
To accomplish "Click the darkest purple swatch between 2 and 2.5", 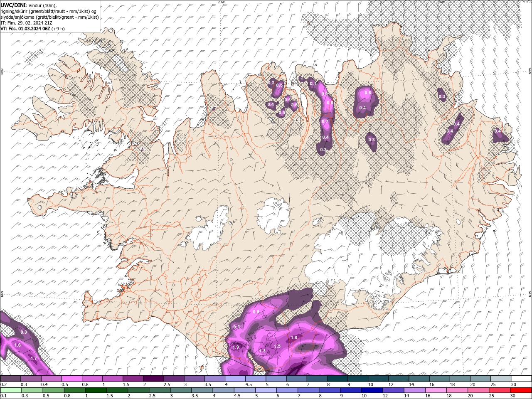I will click(153, 379).
